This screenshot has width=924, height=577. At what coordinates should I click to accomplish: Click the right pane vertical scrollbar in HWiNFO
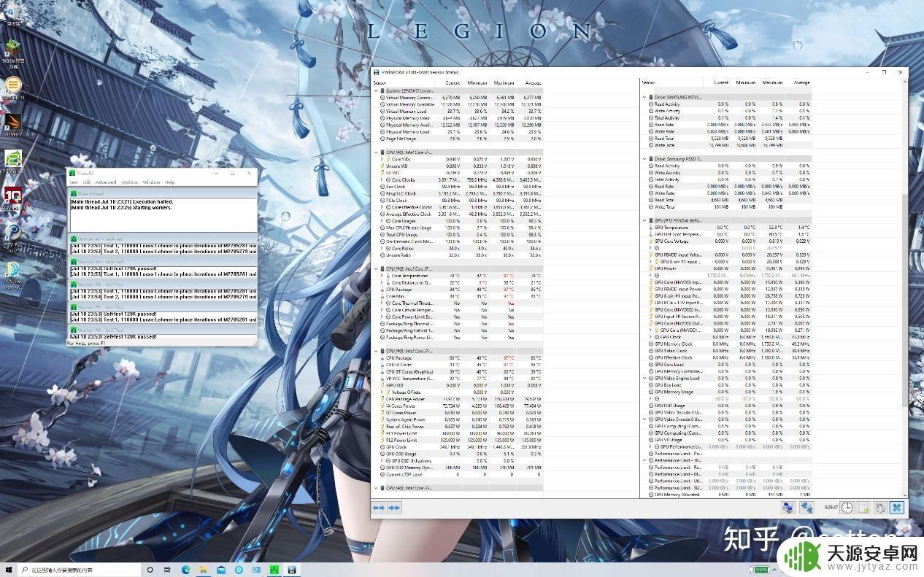pyautogui.click(x=905, y=288)
